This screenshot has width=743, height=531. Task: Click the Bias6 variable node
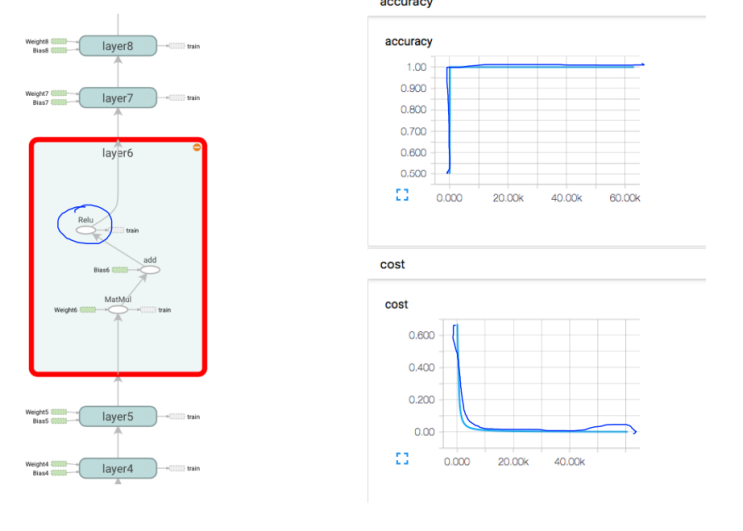click(120, 270)
